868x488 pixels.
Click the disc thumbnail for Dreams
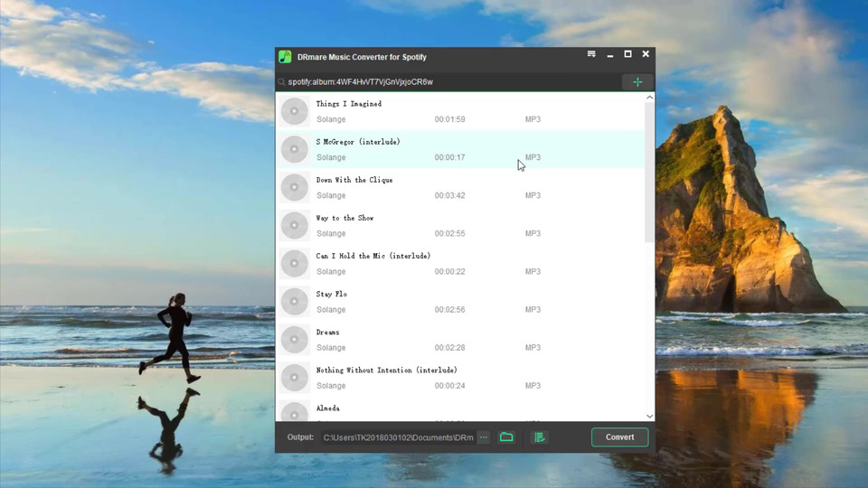point(295,340)
